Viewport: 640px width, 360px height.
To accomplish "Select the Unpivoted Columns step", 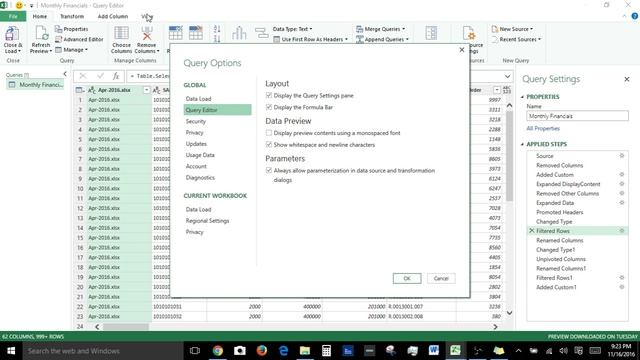I will 561,259.
